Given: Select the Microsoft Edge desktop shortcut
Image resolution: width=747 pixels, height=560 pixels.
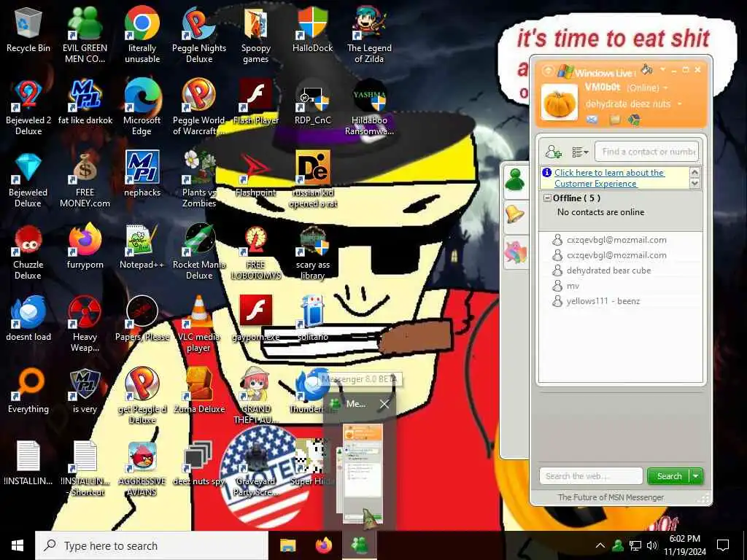Looking at the screenshot, I should 142,107.
